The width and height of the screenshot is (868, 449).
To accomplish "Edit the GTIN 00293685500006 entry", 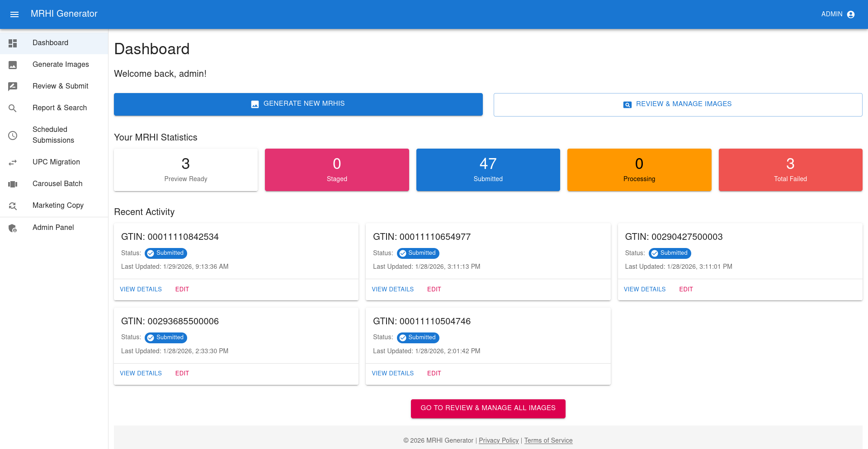I will [x=182, y=373].
